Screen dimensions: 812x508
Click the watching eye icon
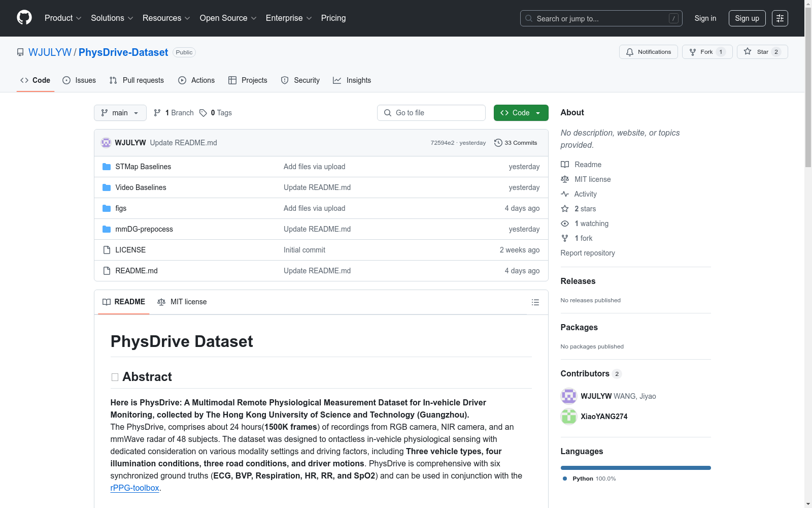tap(565, 224)
